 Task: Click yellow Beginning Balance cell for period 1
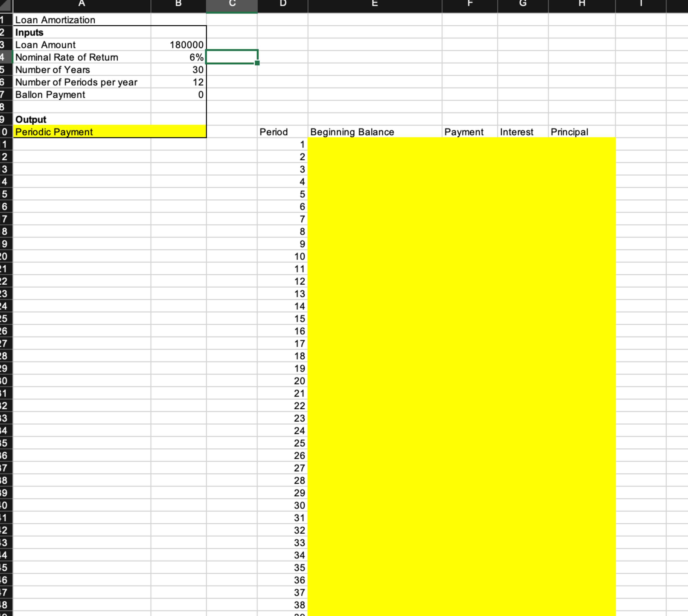(375, 145)
